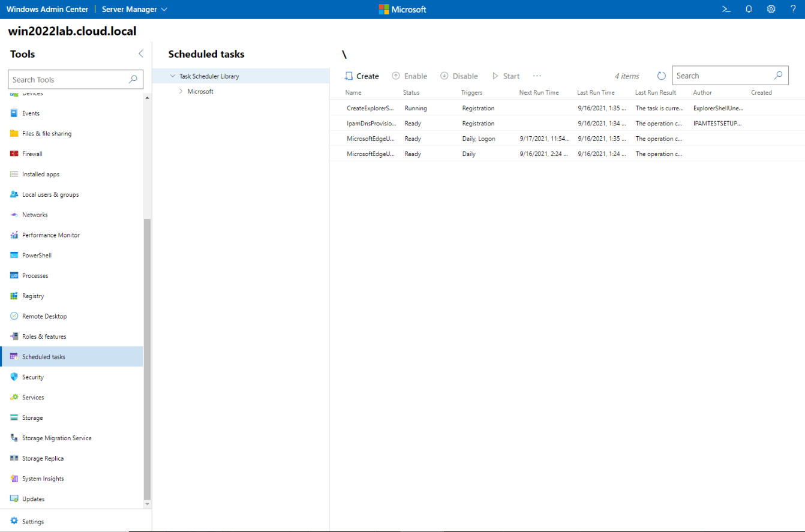Image resolution: width=805 pixels, height=532 pixels.
Task: Collapse the Tools panel with chevron
Action: 141,54
